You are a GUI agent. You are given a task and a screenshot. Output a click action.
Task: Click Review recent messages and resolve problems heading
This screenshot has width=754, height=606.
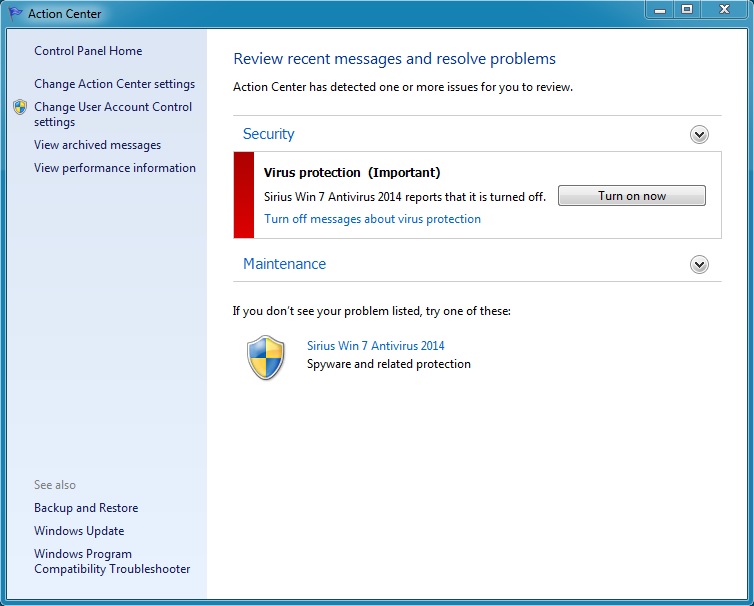point(394,59)
